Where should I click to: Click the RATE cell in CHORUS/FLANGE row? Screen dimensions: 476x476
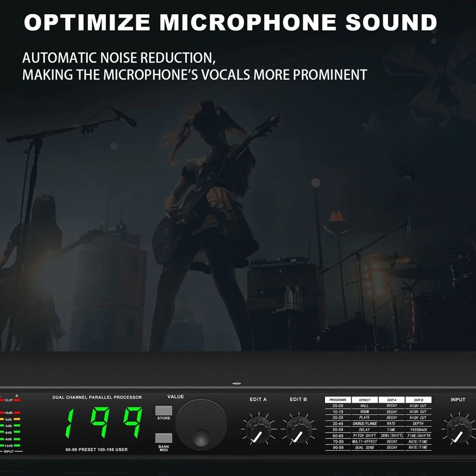[x=391, y=424]
